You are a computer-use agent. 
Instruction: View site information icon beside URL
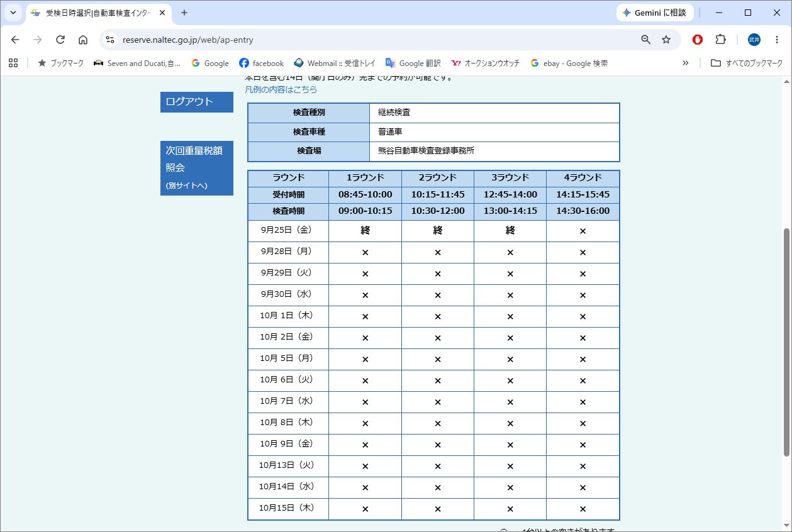(x=110, y=40)
